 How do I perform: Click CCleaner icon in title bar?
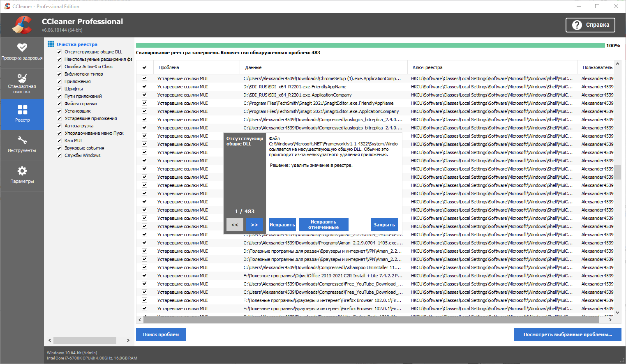tap(7, 6)
